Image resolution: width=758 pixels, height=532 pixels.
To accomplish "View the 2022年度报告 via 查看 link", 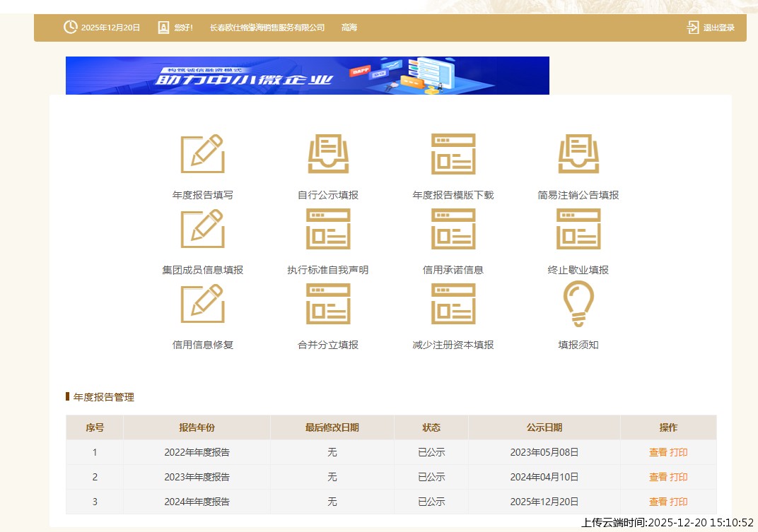I will tap(658, 453).
